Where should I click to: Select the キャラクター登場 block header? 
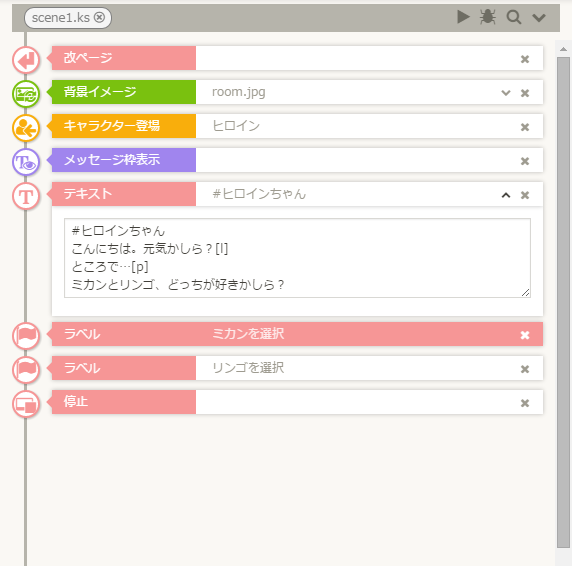[124, 126]
